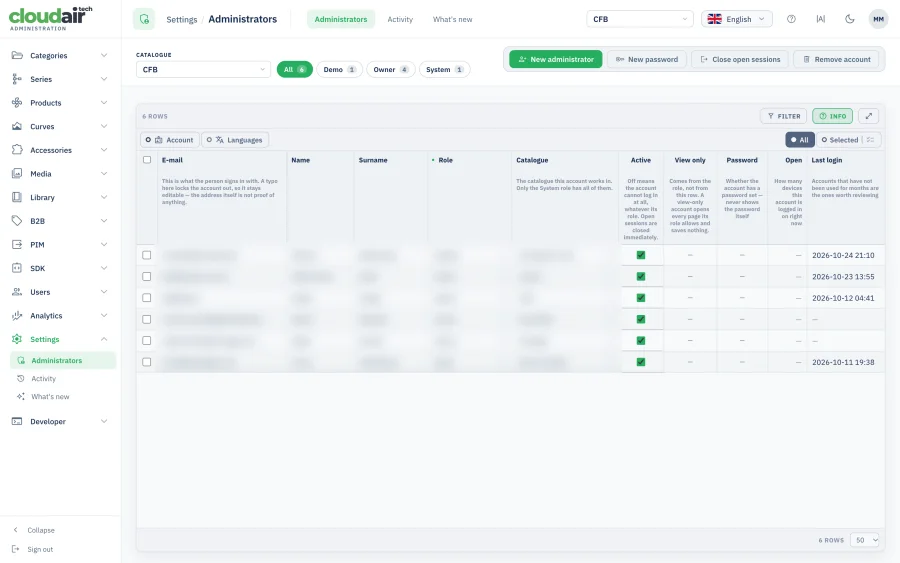The height and width of the screenshot is (563, 900).
Task: Click the Remove account button
Action: click(x=836, y=59)
